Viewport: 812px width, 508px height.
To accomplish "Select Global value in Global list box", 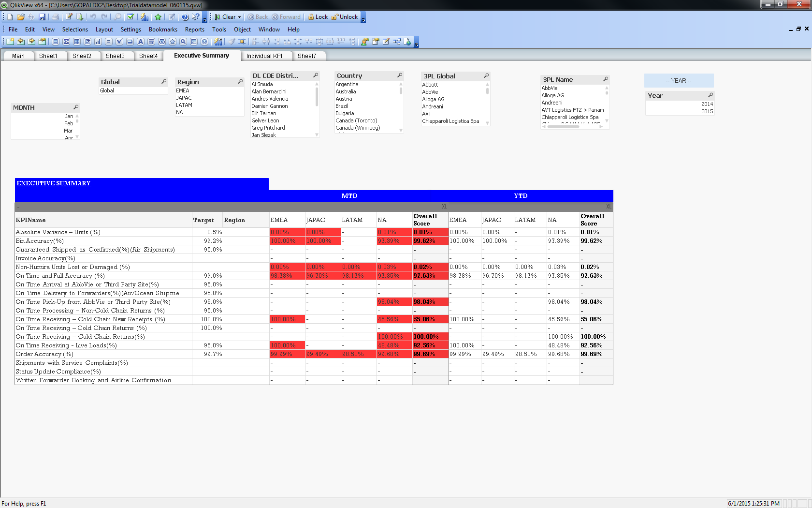I will (x=133, y=90).
